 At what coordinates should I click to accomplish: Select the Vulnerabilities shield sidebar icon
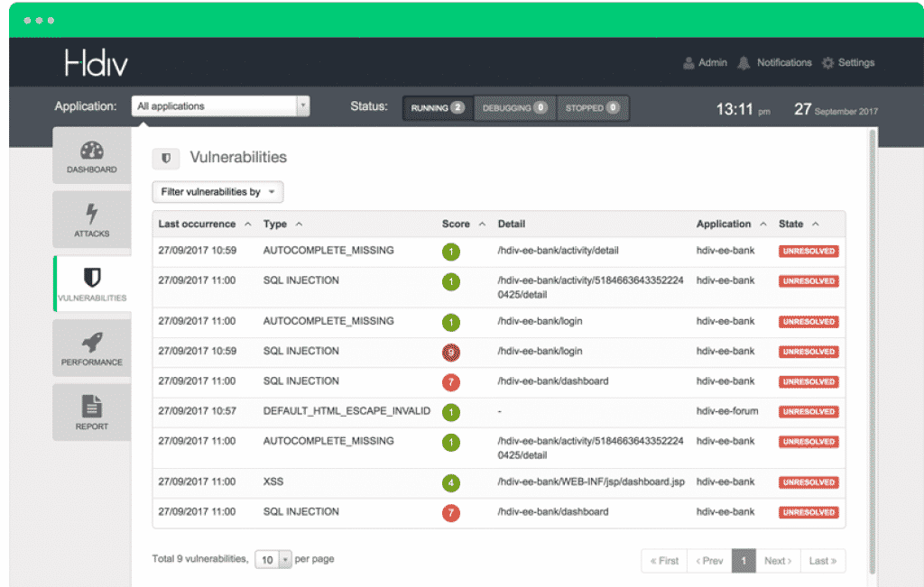tap(92, 278)
